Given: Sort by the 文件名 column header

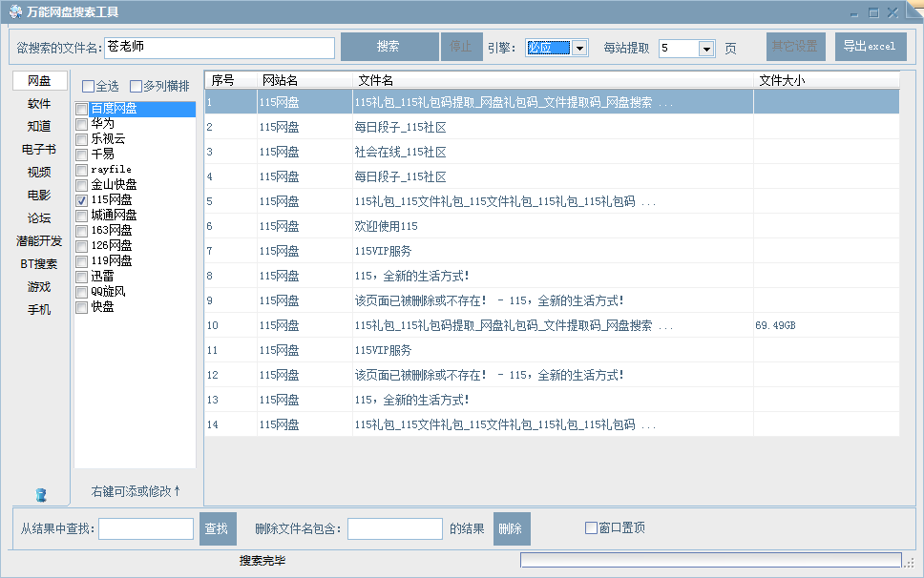Looking at the screenshot, I should point(553,80).
